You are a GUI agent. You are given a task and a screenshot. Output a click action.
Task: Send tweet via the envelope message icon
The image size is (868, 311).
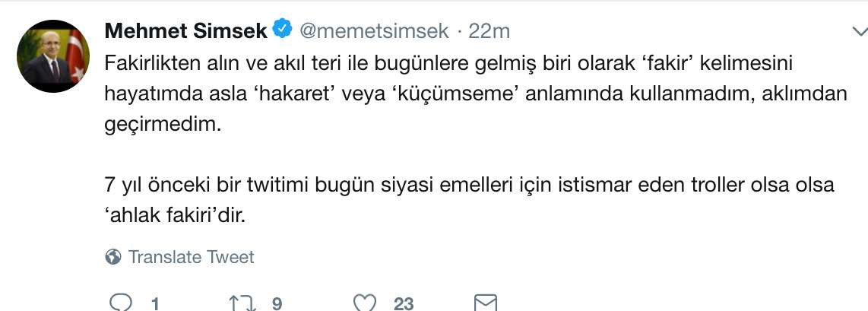[x=486, y=303]
